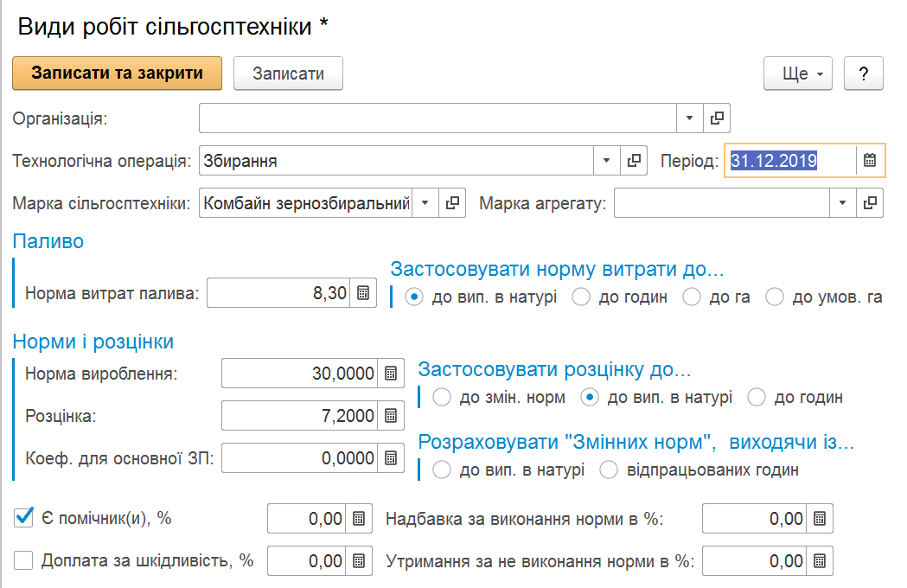Click the Записати та закрити button
Screen dimensions: 907x588
coord(117,73)
